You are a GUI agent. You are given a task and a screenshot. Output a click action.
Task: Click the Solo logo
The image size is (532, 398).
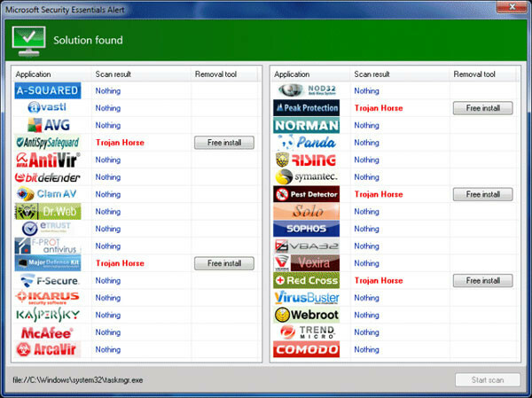(306, 211)
